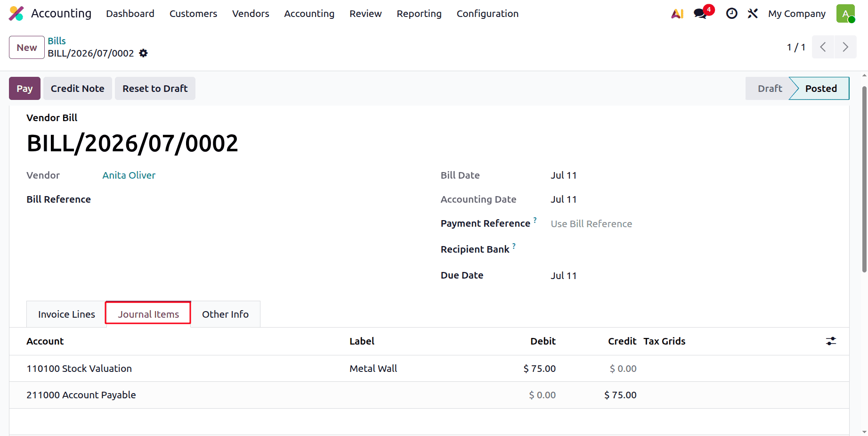Open the Accounting menu in the navbar

click(x=309, y=14)
